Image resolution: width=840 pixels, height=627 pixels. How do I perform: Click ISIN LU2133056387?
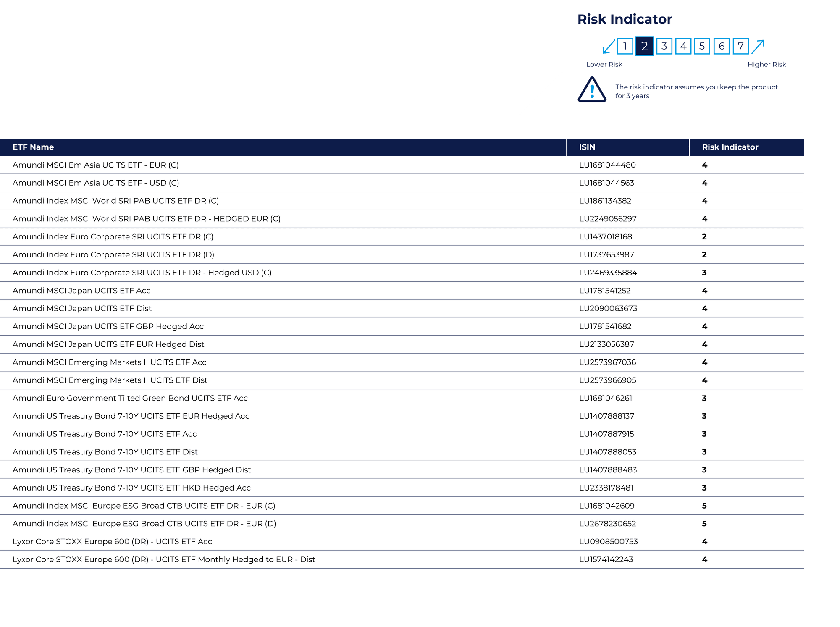606,344
